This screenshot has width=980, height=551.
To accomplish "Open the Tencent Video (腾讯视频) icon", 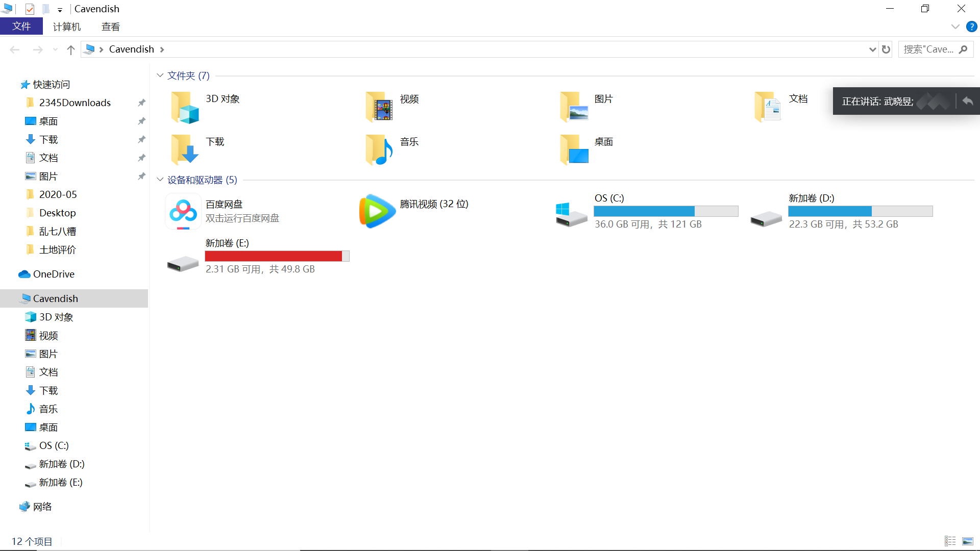I will [x=377, y=211].
